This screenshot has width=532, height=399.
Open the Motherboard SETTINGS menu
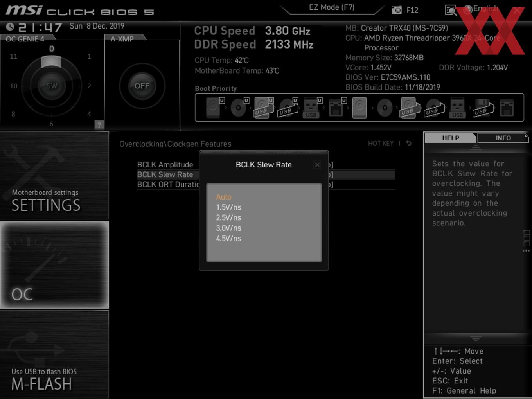pos(54,176)
